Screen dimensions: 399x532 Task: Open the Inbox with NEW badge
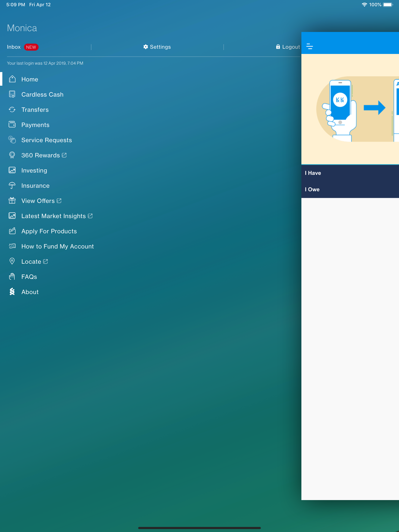point(23,47)
